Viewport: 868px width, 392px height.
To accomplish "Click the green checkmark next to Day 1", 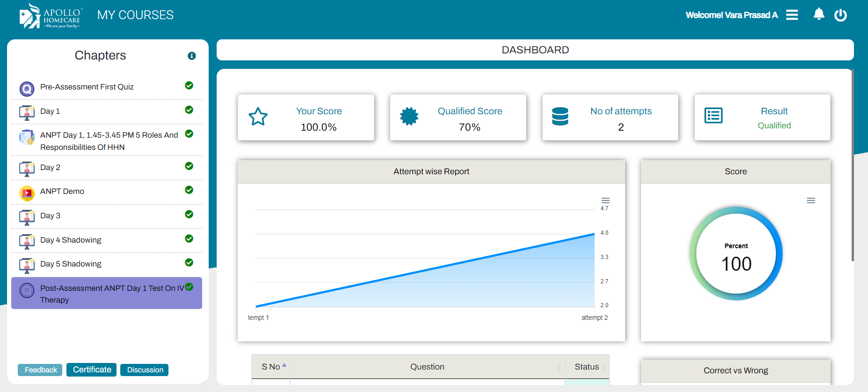I will pyautogui.click(x=189, y=110).
